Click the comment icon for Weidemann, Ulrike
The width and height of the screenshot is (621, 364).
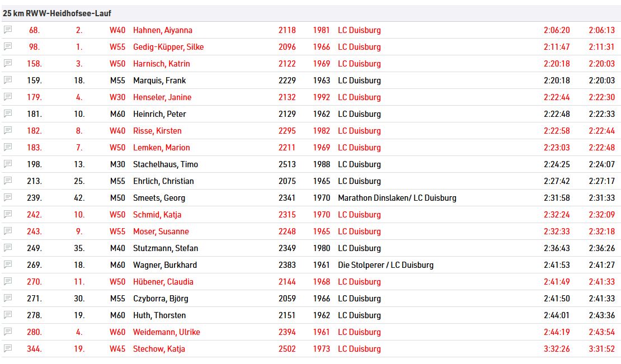pyautogui.click(x=8, y=332)
